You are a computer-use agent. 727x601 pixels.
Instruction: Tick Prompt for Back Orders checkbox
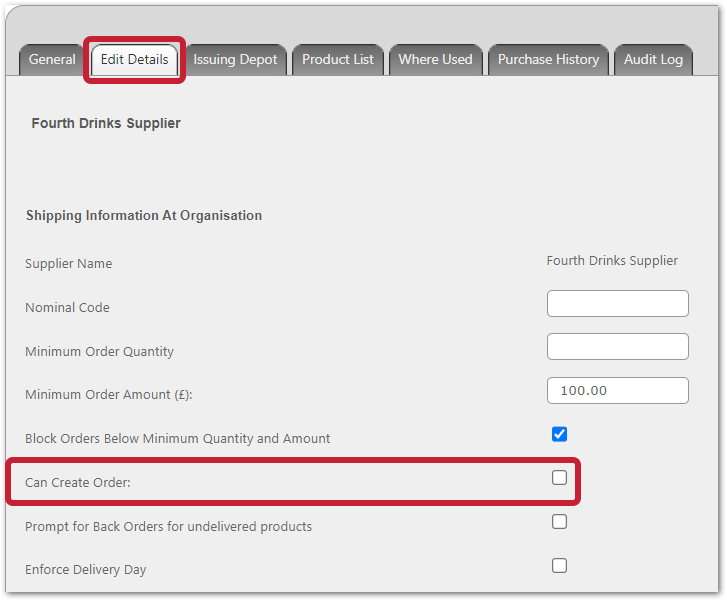coord(560,522)
